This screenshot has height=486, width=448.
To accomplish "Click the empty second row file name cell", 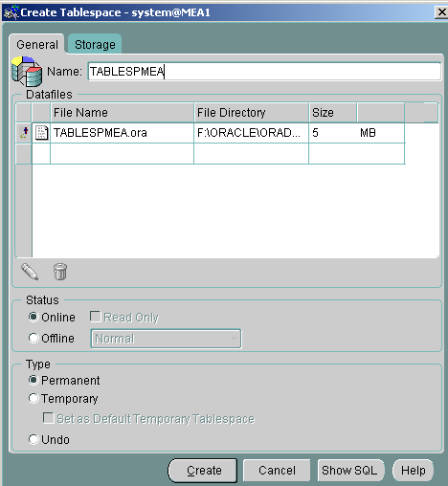I will [123, 154].
